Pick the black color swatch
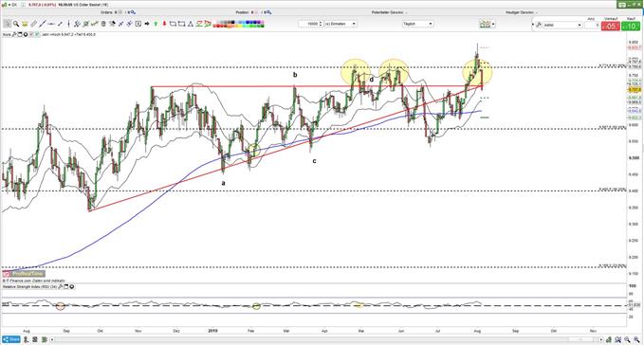Viewport: 644px width, 345px height. coord(233,22)
